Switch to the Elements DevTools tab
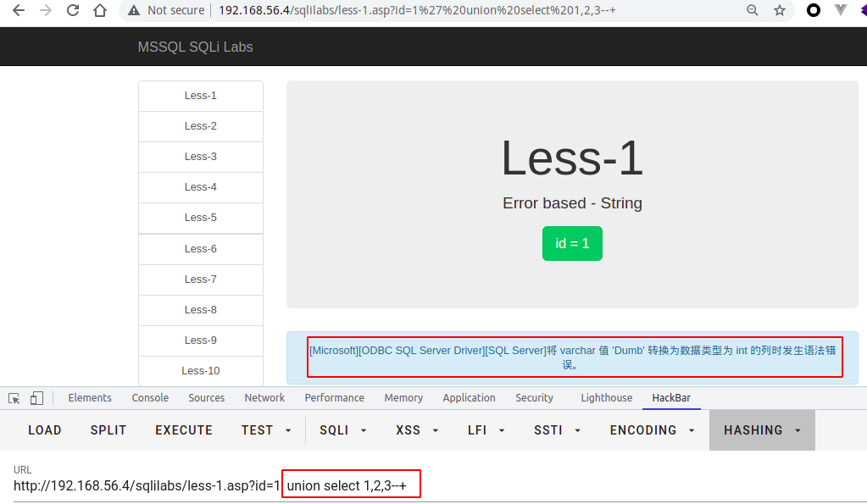 [90, 398]
